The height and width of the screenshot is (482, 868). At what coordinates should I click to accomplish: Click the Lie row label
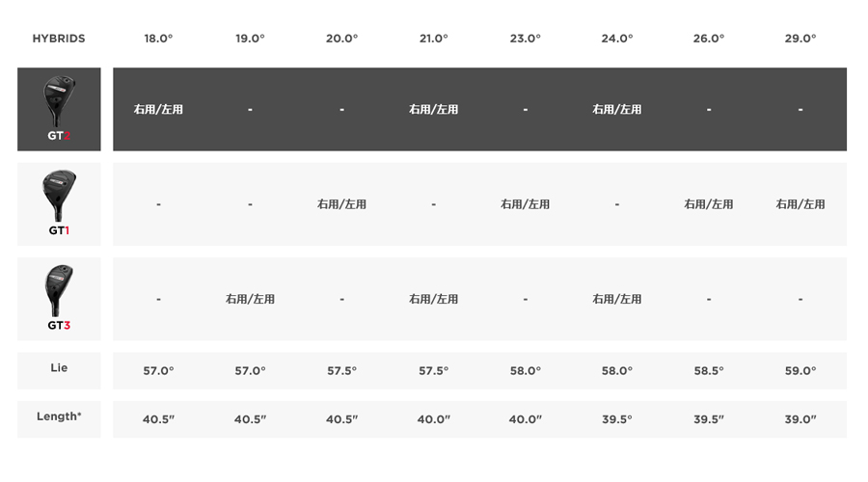point(59,368)
